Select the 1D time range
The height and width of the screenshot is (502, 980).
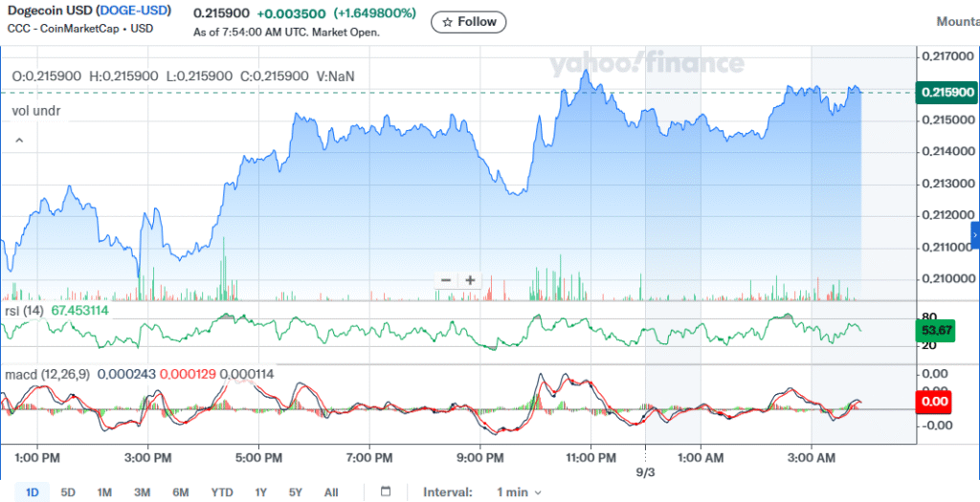pyautogui.click(x=33, y=492)
